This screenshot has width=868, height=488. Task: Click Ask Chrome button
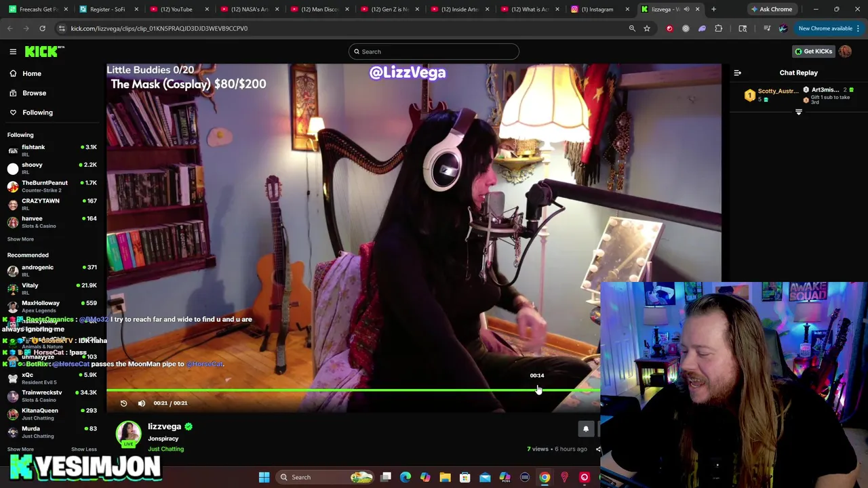point(772,9)
